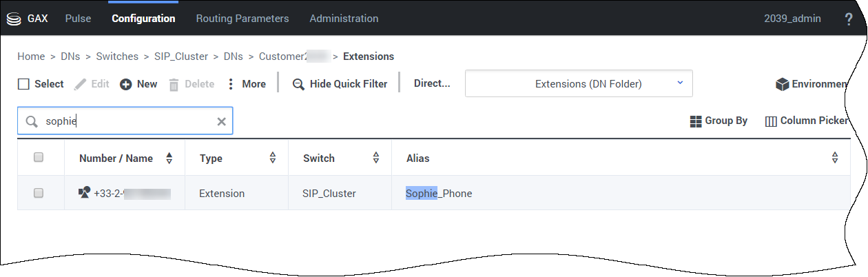The image size is (868, 277).
Task: Click the Environment cube icon
Action: (x=782, y=84)
